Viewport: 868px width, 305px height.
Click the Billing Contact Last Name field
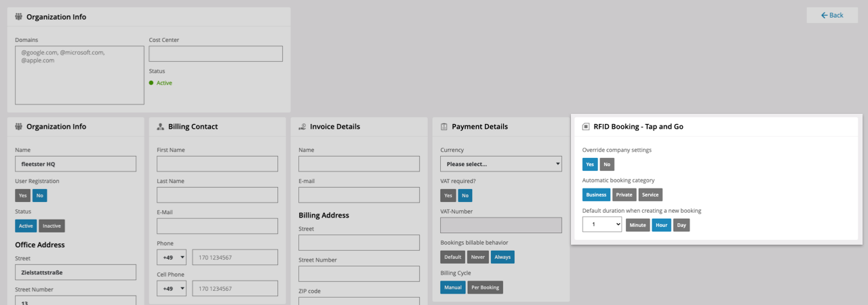pos(217,195)
